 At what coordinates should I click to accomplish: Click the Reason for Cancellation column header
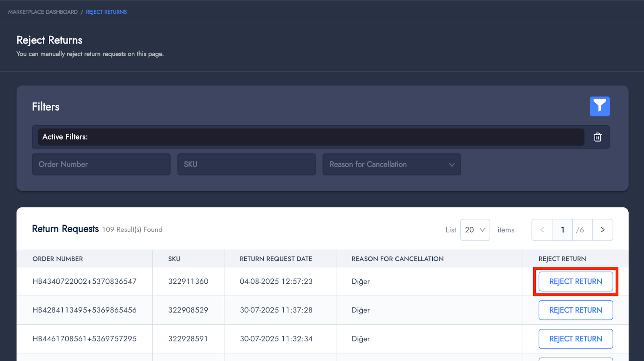[x=397, y=259]
